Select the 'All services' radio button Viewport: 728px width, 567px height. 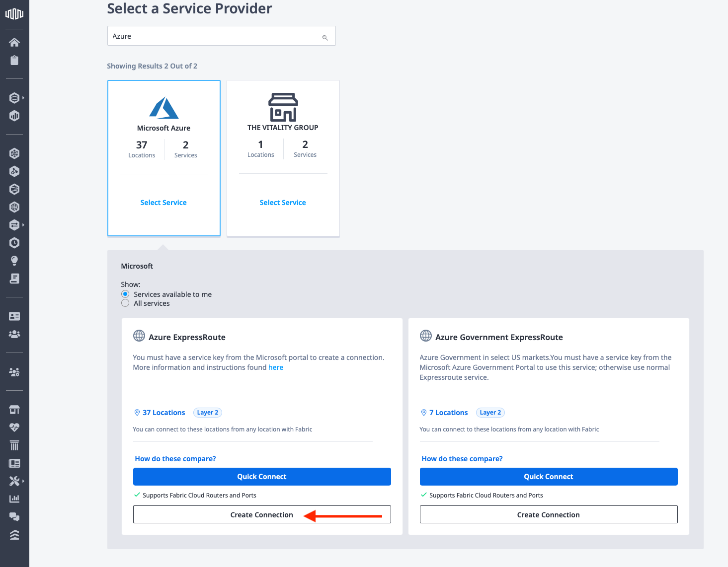click(x=125, y=303)
